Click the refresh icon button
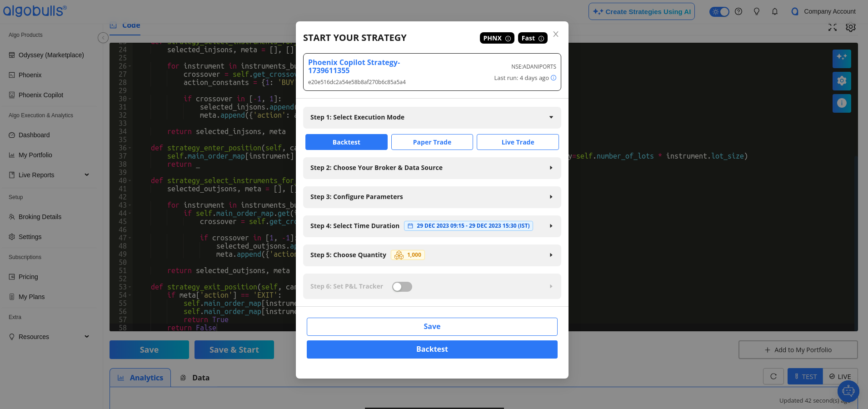The image size is (868, 409). pyautogui.click(x=773, y=376)
